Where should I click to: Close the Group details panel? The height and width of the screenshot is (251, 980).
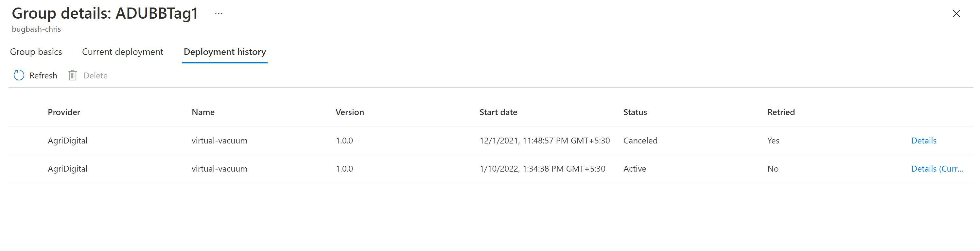click(x=956, y=13)
